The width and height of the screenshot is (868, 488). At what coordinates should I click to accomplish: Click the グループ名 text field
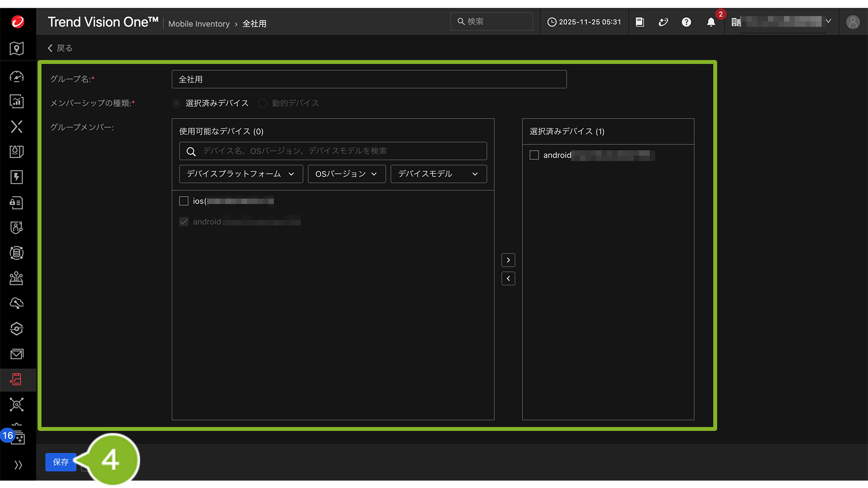(369, 80)
